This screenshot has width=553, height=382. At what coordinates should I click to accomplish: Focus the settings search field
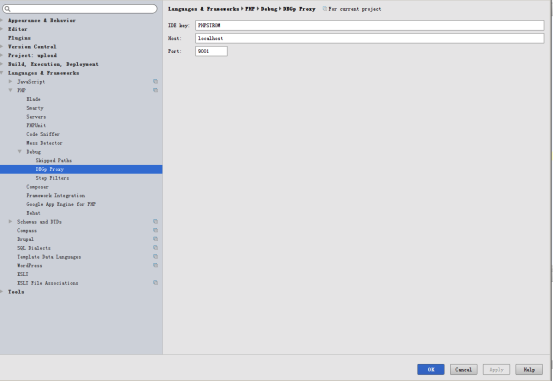pyautogui.click(x=80, y=9)
